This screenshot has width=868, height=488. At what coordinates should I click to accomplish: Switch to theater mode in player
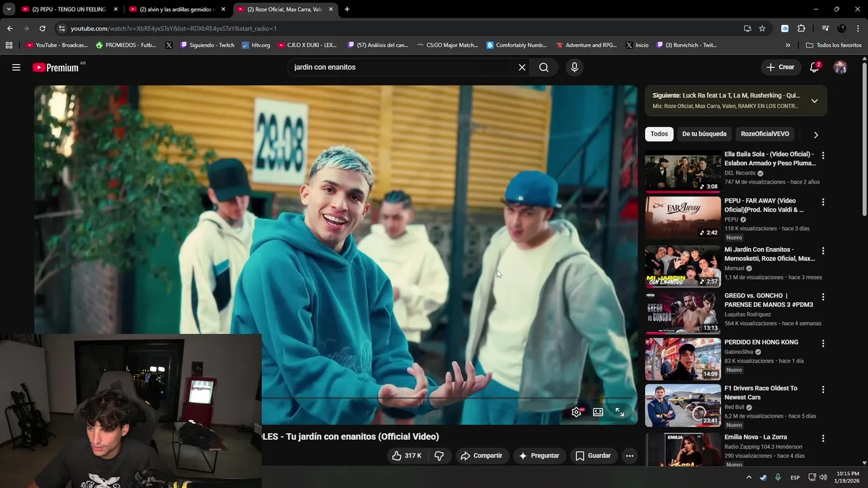click(x=598, y=411)
